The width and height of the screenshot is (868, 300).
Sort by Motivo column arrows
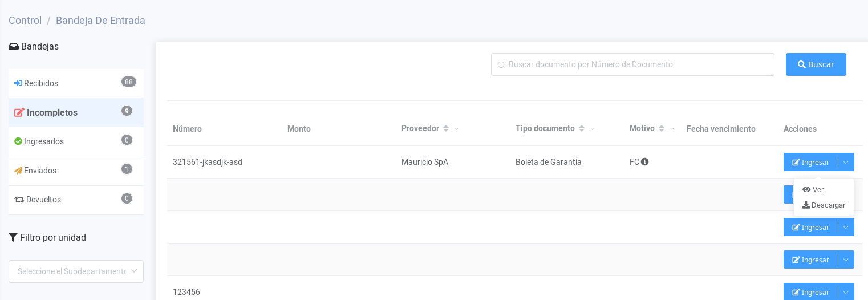pos(662,129)
